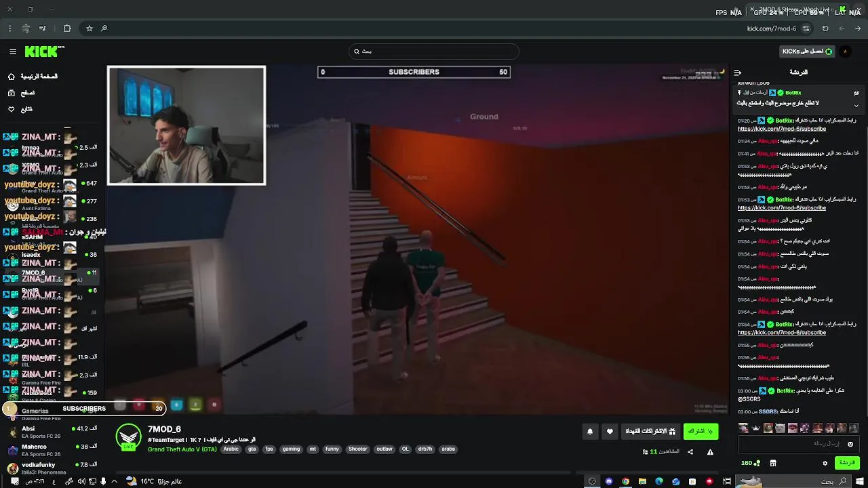Select the funny tag

332,449
